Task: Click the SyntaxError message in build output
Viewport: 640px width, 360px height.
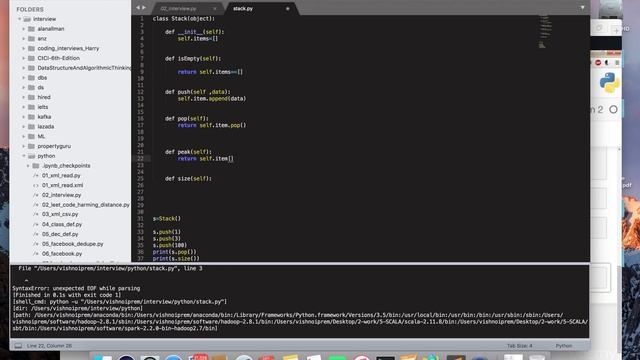Action: (76, 288)
